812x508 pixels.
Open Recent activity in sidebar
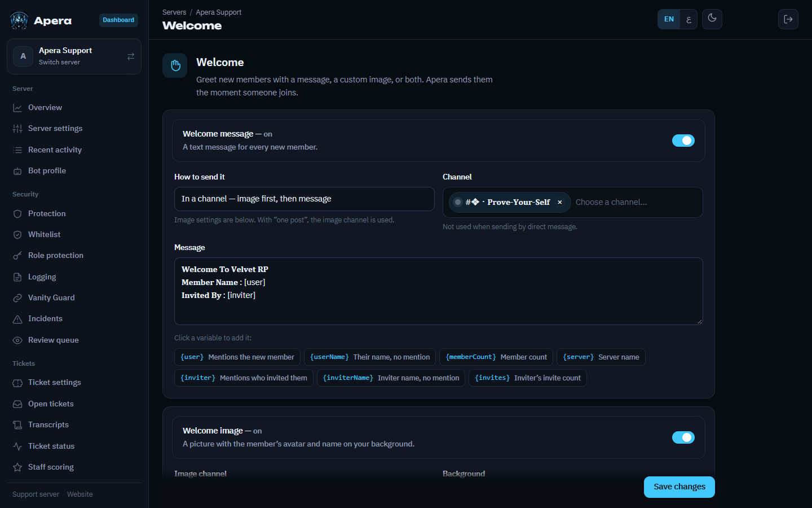pos(74,150)
